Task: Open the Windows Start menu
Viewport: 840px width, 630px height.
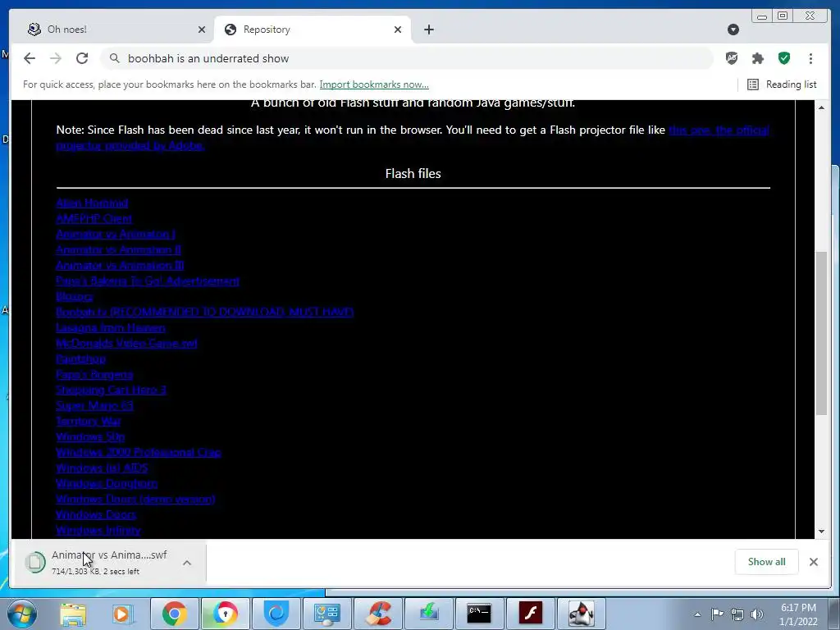Action: pos(21,614)
